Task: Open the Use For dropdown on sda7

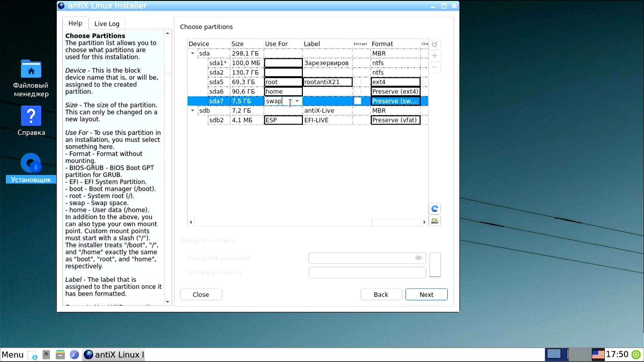Action: click(297, 101)
